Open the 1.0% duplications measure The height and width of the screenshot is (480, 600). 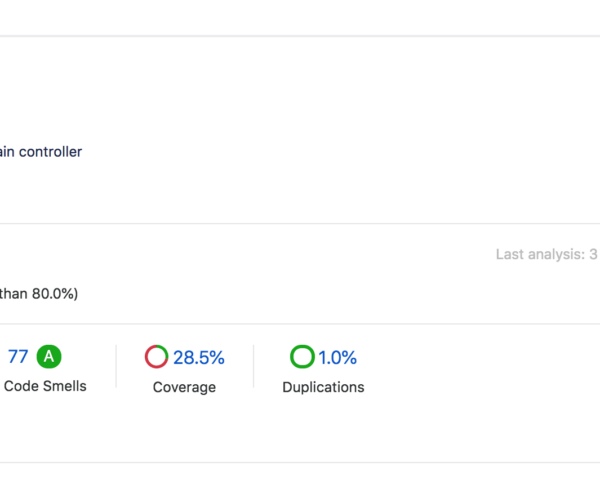pyautogui.click(x=337, y=357)
